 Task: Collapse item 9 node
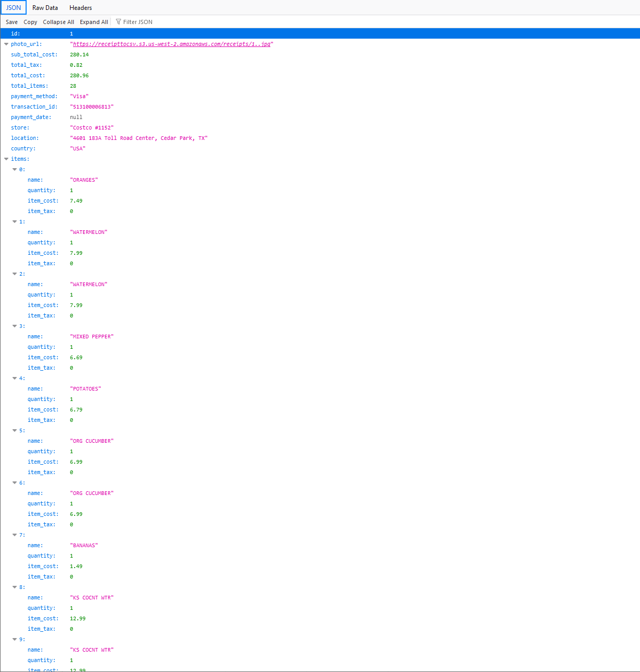[x=15, y=640]
